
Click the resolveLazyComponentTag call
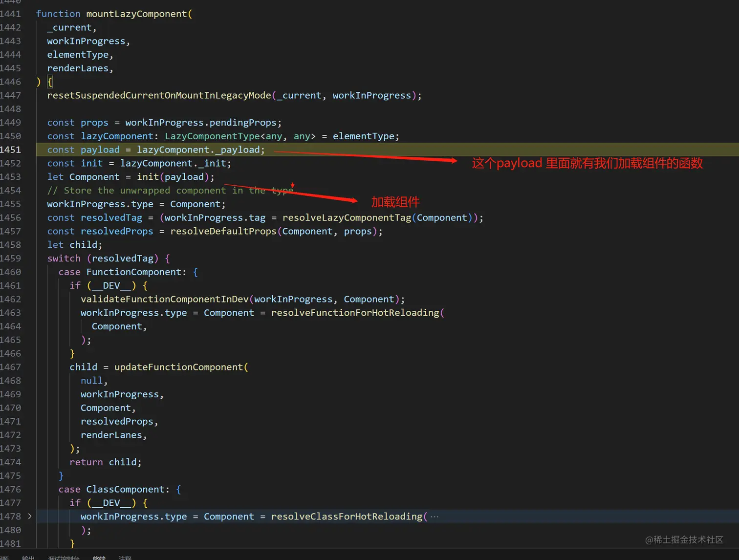(347, 217)
